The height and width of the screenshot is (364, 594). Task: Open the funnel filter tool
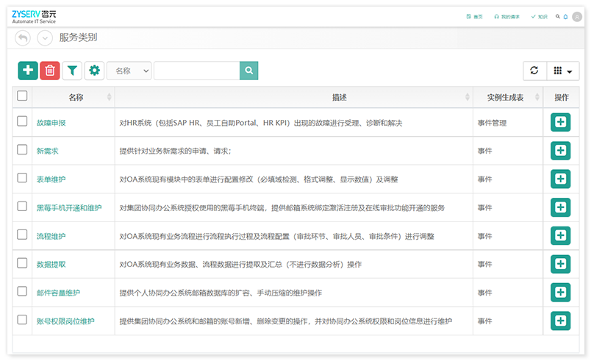(72, 71)
